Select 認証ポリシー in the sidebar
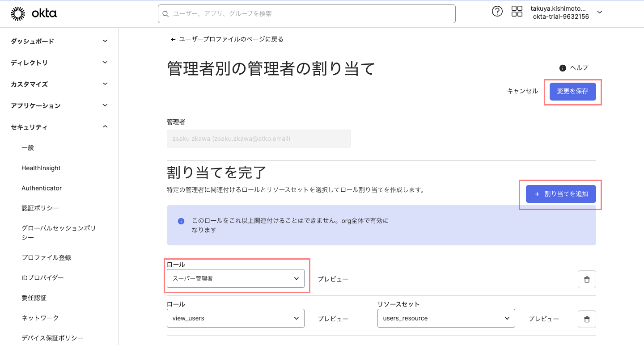Viewport: 644px width, 345px height. 39,208
